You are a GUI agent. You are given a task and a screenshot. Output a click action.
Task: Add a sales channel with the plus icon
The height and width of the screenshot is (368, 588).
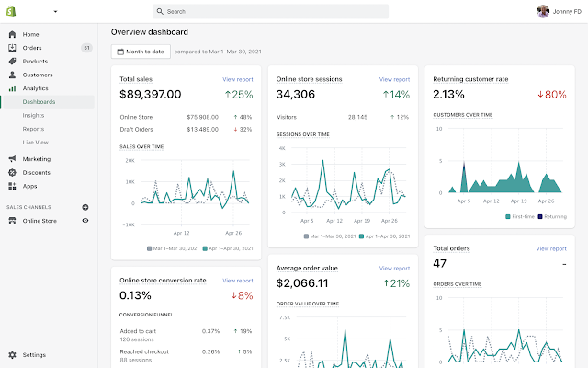[x=85, y=207]
